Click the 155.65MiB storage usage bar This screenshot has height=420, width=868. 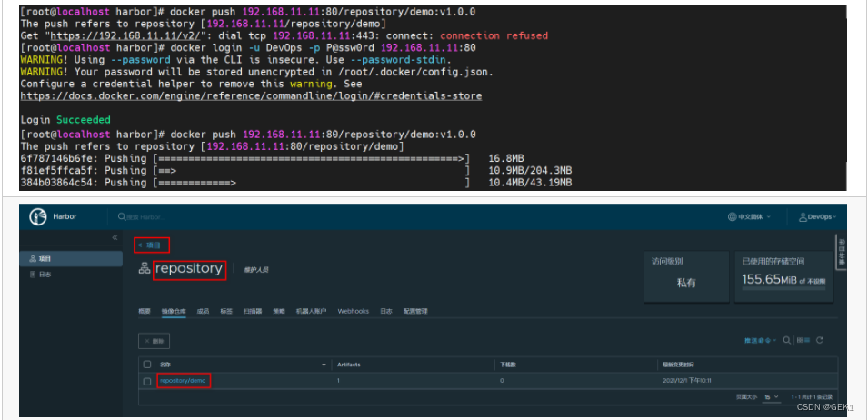pyautogui.click(x=783, y=288)
